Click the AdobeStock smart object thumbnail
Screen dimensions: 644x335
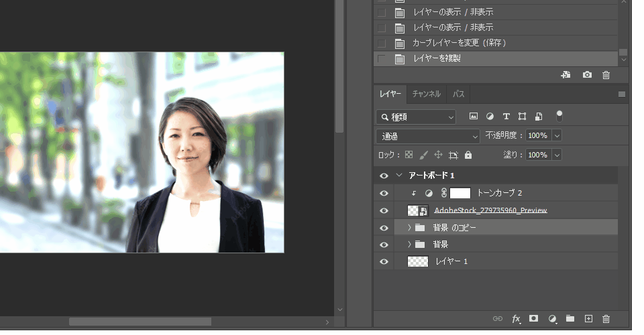pyautogui.click(x=418, y=210)
